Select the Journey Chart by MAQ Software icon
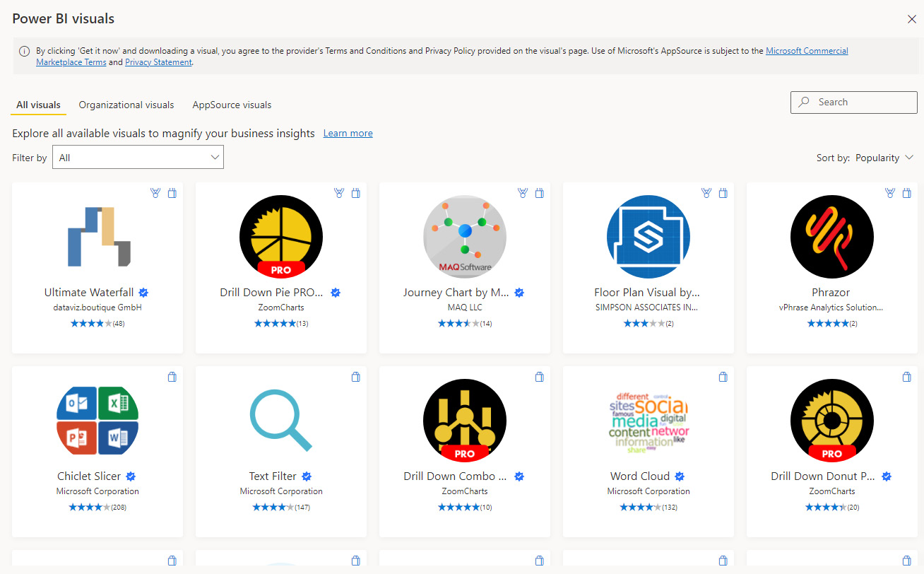The height and width of the screenshot is (574, 924). [x=465, y=237]
